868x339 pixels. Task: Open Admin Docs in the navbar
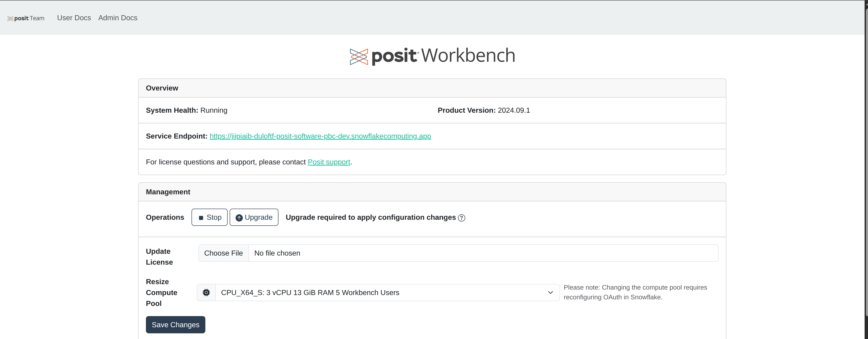click(x=118, y=18)
